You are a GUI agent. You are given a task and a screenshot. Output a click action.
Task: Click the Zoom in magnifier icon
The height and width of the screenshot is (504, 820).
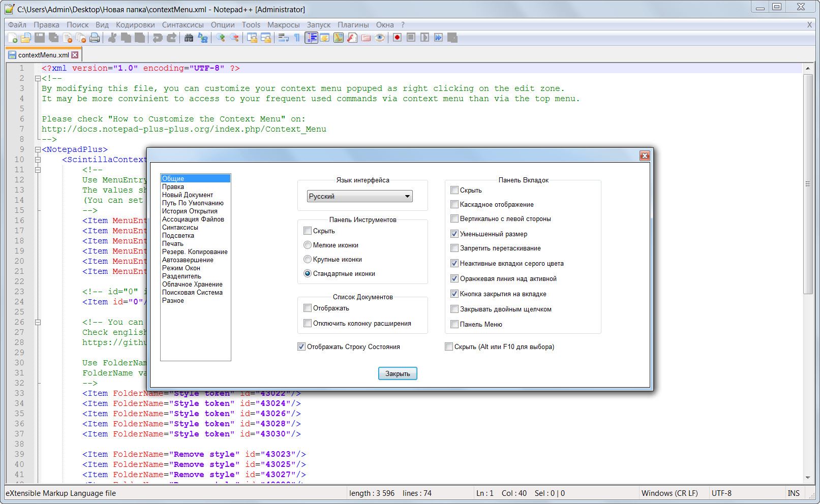[x=220, y=38]
